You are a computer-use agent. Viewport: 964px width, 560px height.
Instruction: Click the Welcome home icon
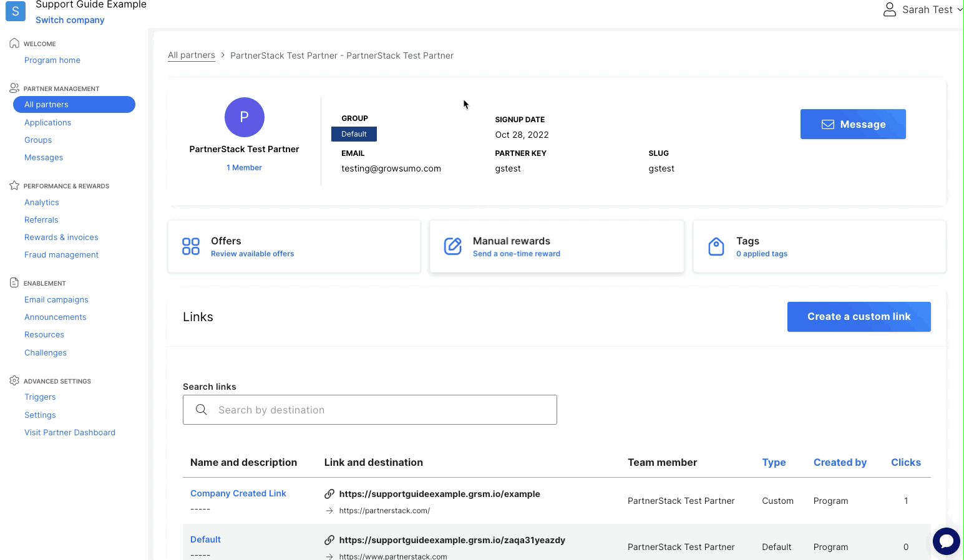[14, 43]
